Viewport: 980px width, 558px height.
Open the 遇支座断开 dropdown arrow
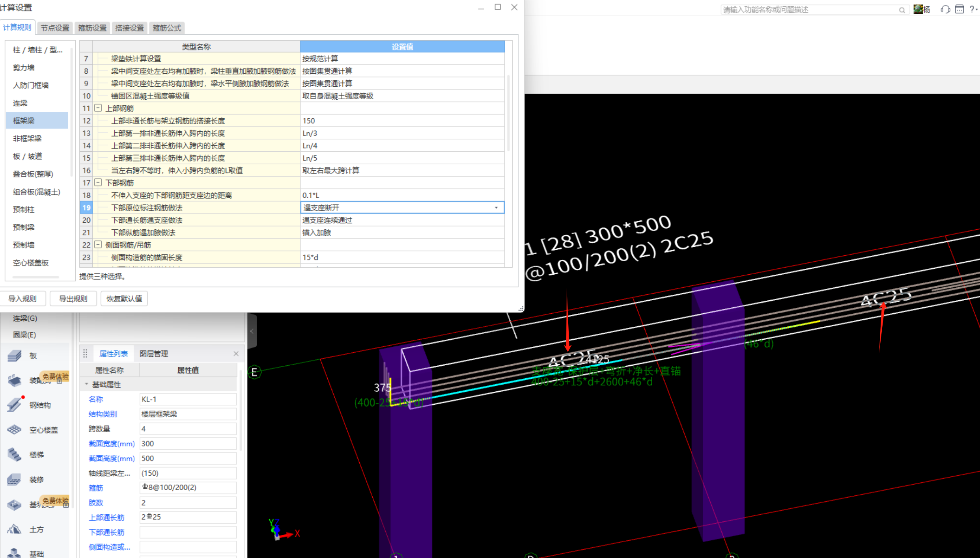click(x=496, y=208)
